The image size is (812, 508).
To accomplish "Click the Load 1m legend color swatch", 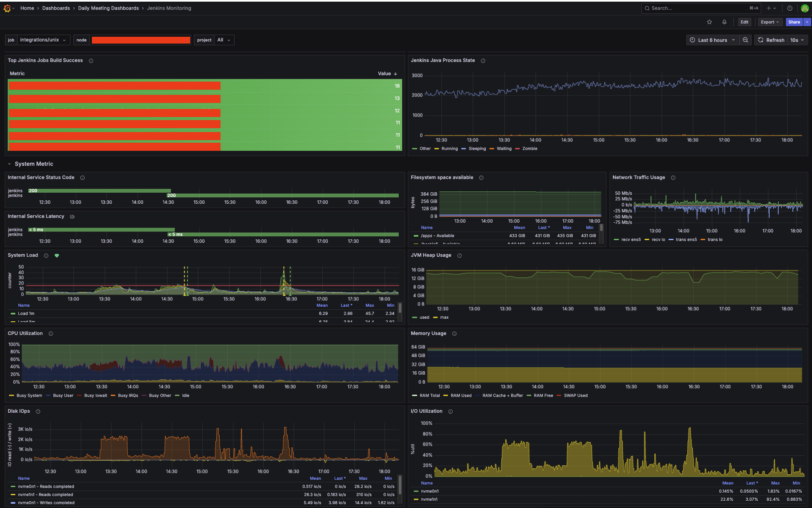I will (13, 314).
